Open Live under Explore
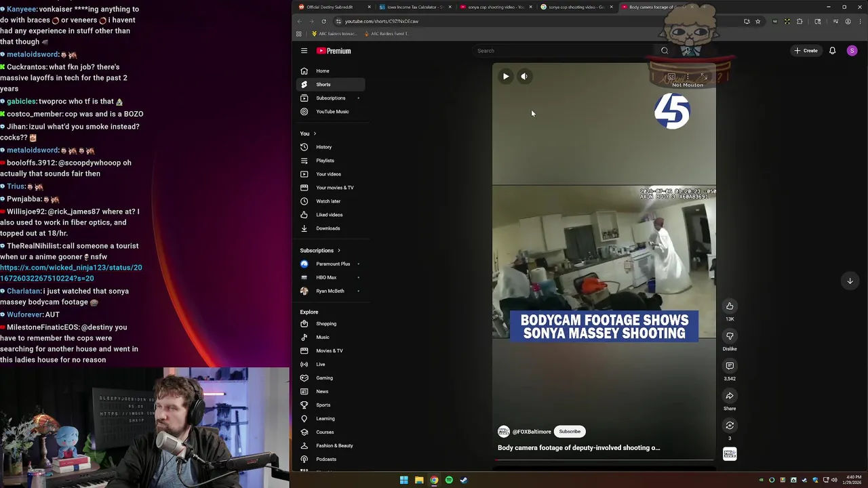This screenshot has height=488, width=868. 331,365
